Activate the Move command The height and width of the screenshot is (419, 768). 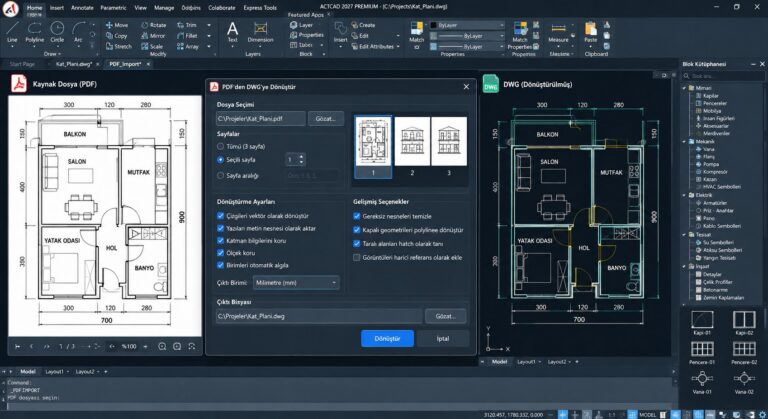point(117,25)
